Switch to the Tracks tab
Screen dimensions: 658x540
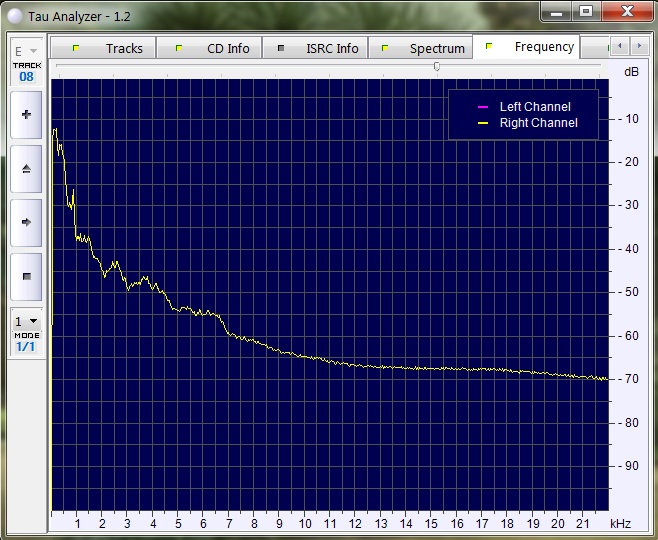pyautogui.click(x=110, y=48)
